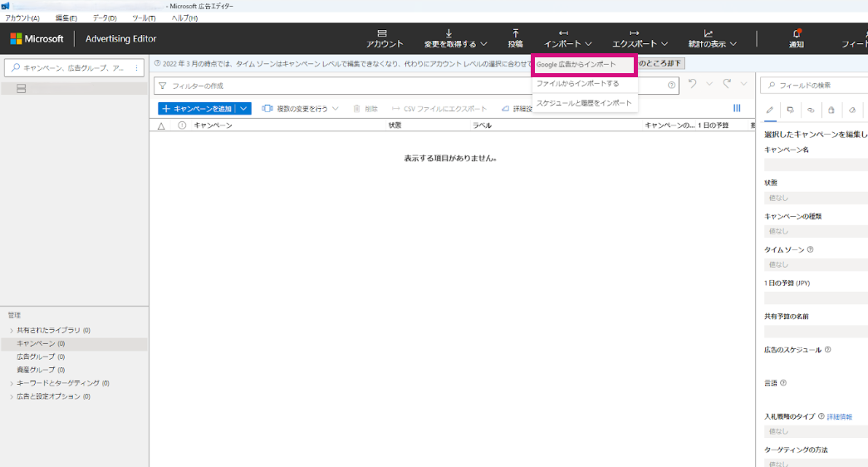
Task: Open the column chooser icon
Action: [x=737, y=108]
